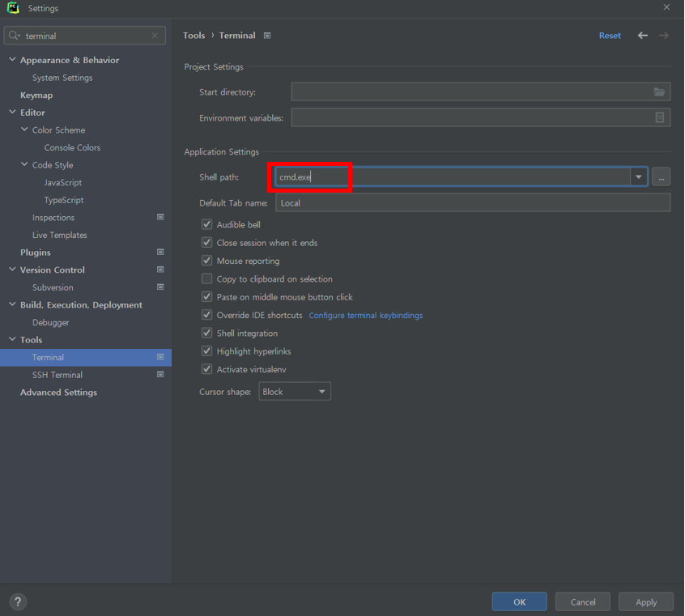Clear the settings search field
This screenshot has width=685, height=616.
pos(155,36)
